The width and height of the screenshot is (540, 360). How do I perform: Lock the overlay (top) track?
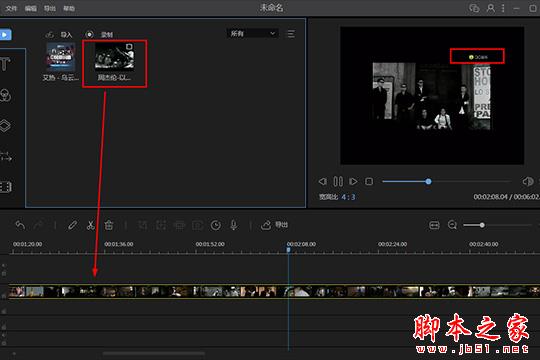click(4, 274)
